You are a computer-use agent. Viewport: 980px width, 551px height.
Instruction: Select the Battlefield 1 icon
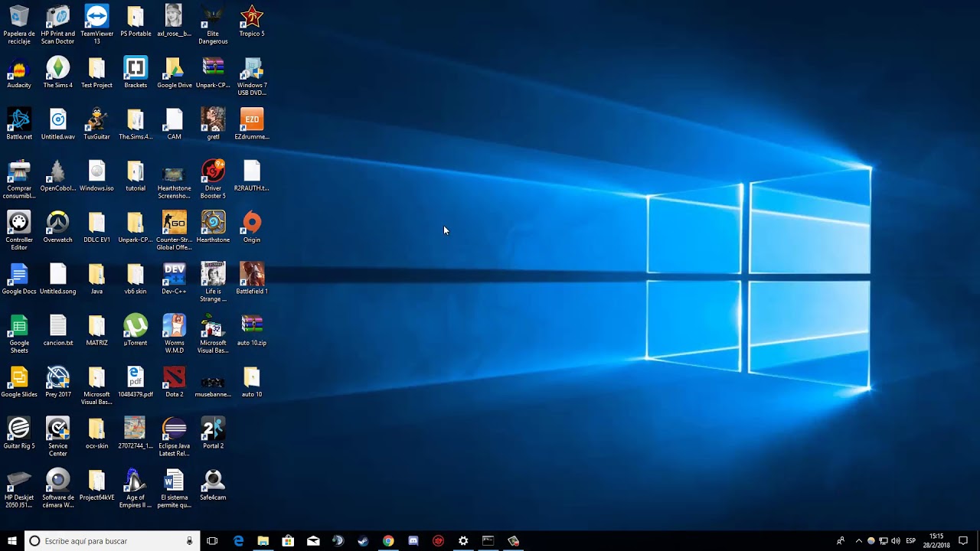[252, 279]
